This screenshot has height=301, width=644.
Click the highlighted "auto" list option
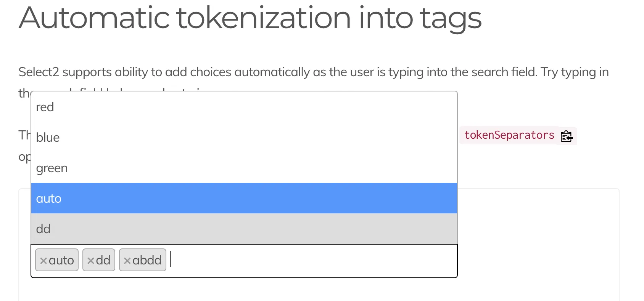click(x=49, y=199)
